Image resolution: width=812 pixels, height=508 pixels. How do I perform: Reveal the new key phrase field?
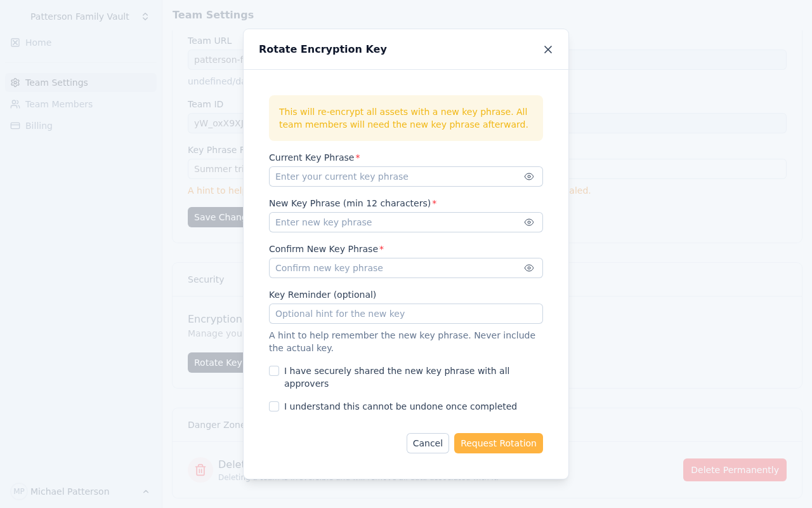click(529, 222)
